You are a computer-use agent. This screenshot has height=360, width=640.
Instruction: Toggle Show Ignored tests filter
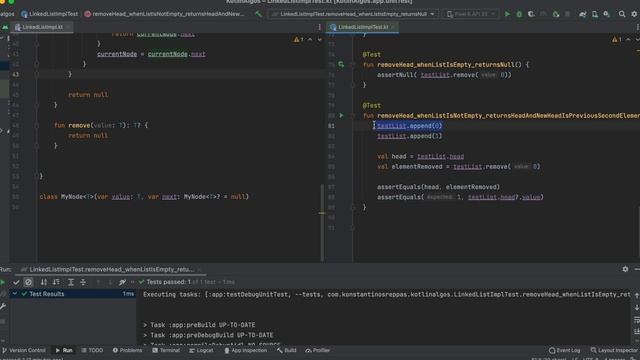28,282
